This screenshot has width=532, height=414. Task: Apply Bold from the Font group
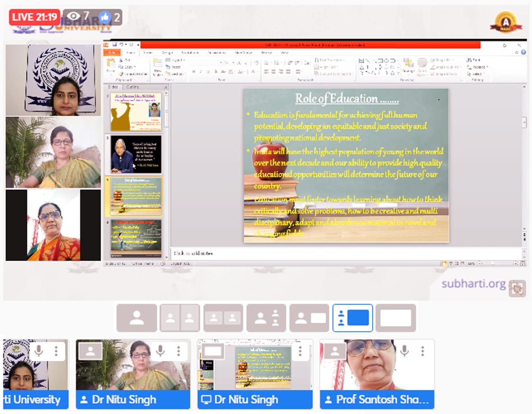(x=194, y=72)
